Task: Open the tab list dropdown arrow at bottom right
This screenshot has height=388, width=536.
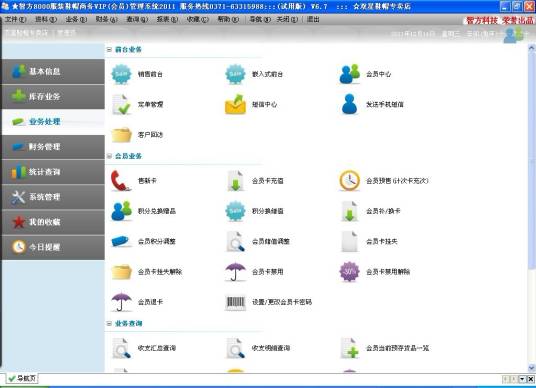Action: tap(522, 379)
